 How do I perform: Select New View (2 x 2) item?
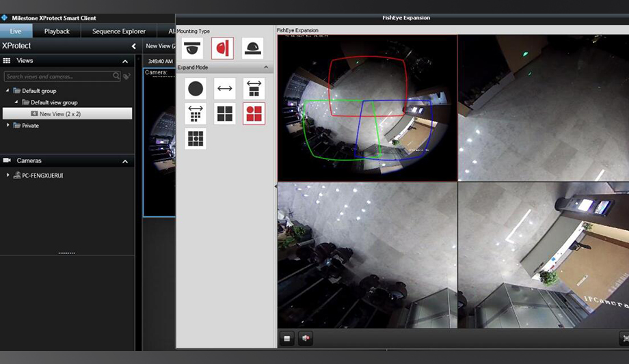(60, 114)
